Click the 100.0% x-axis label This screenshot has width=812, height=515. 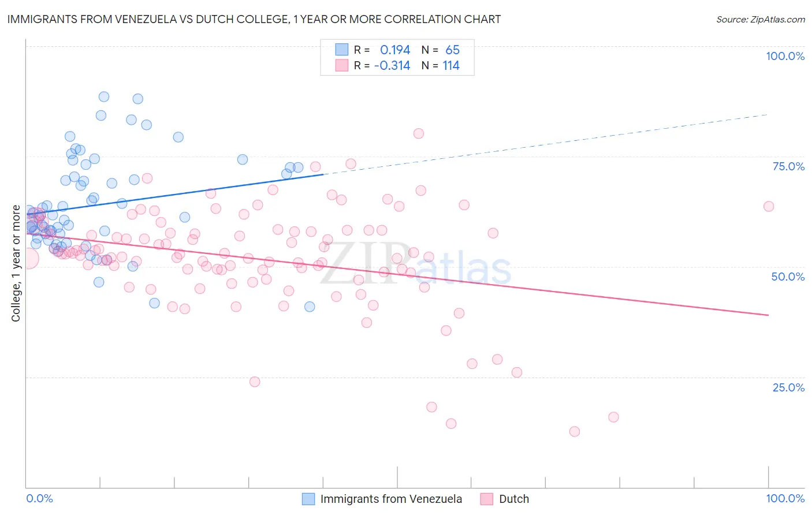(785, 498)
